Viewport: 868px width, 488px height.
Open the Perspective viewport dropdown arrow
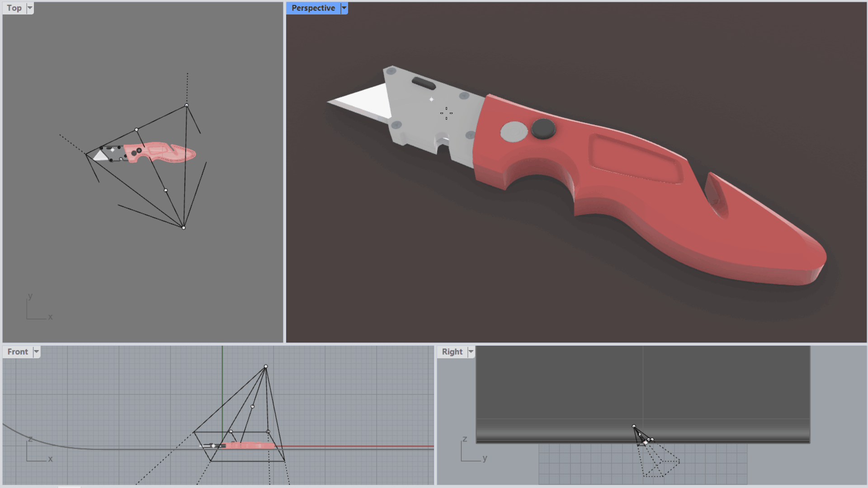[344, 8]
